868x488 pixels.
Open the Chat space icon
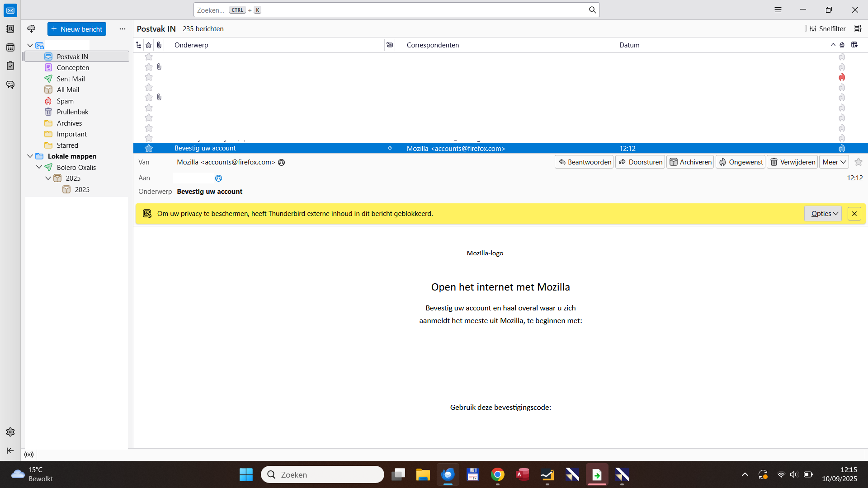pyautogui.click(x=10, y=84)
